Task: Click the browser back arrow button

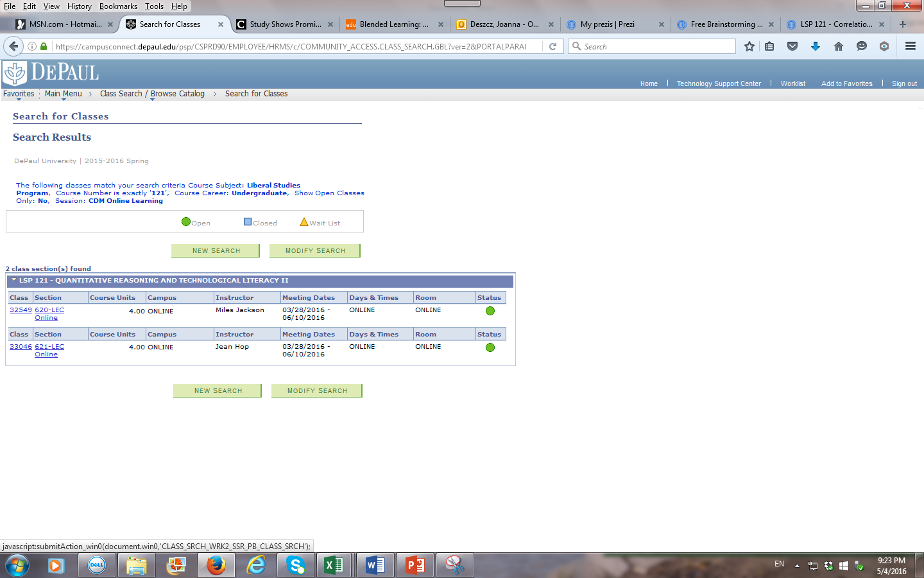Action: [x=13, y=46]
